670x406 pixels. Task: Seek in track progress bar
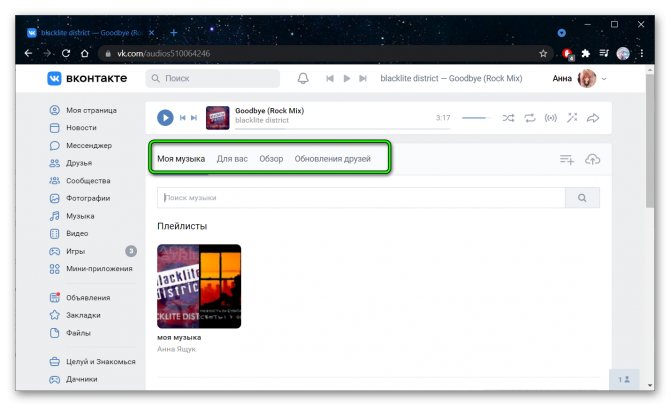[x=342, y=128]
